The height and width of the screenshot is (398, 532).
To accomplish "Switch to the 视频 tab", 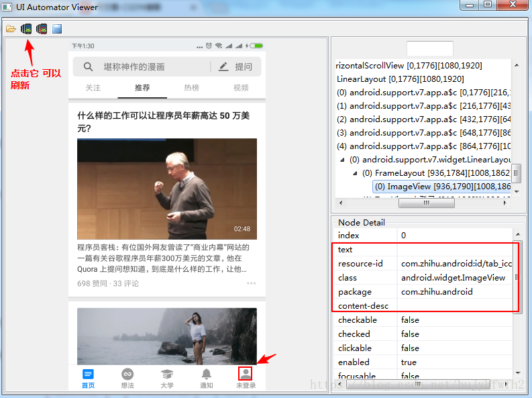I will coord(241,88).
